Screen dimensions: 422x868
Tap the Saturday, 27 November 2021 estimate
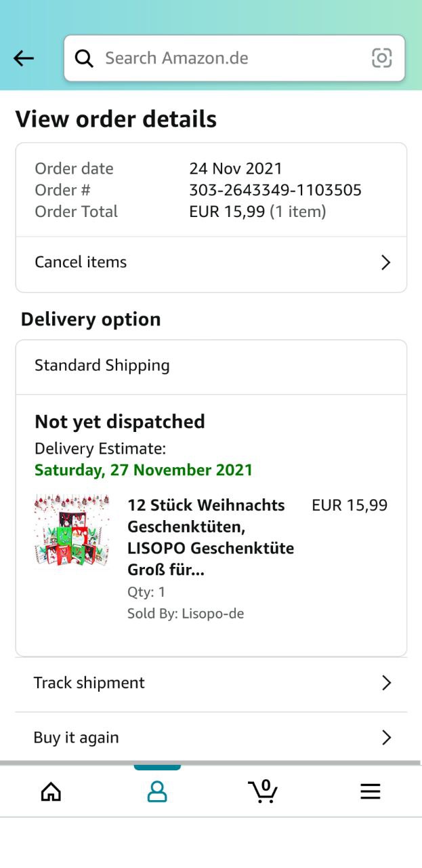144,470
